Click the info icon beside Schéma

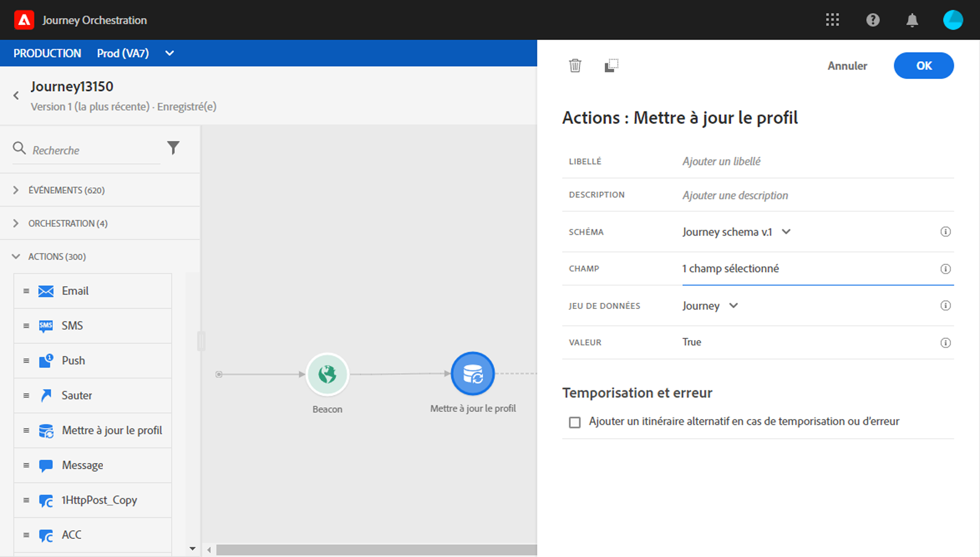pyautogui.click(x=945, y=232)
